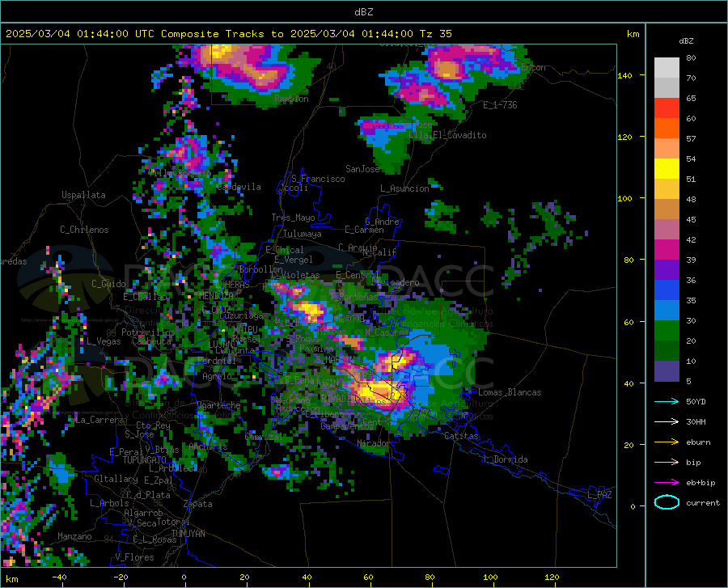Click the E_1-736 label
This screenshot has width=728, height=588.
click(500, 105)
